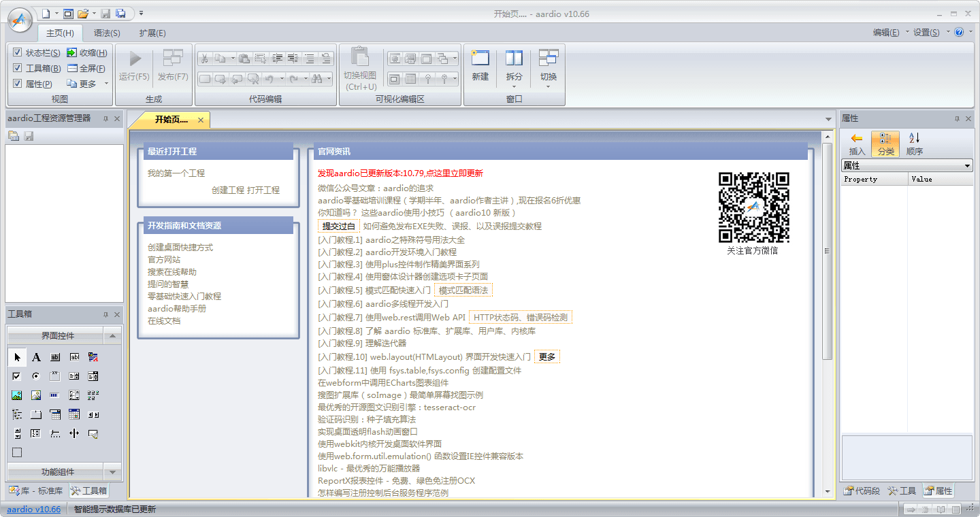980x517 pixels.
Task: Select the arrow pointer tool in 工具箱
Action: (17, 357)
